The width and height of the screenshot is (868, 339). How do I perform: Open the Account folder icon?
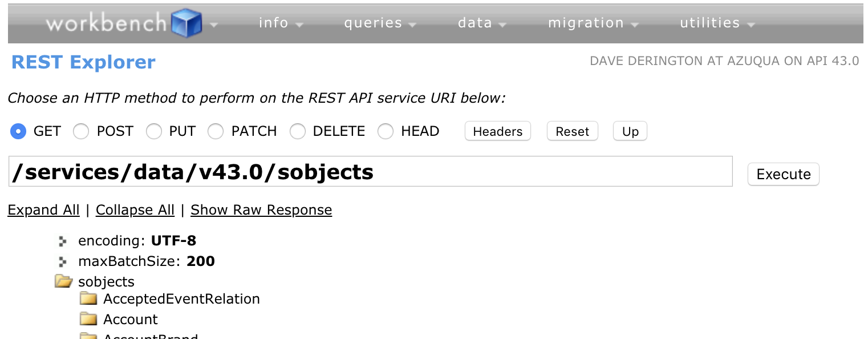tap(88, 319)
